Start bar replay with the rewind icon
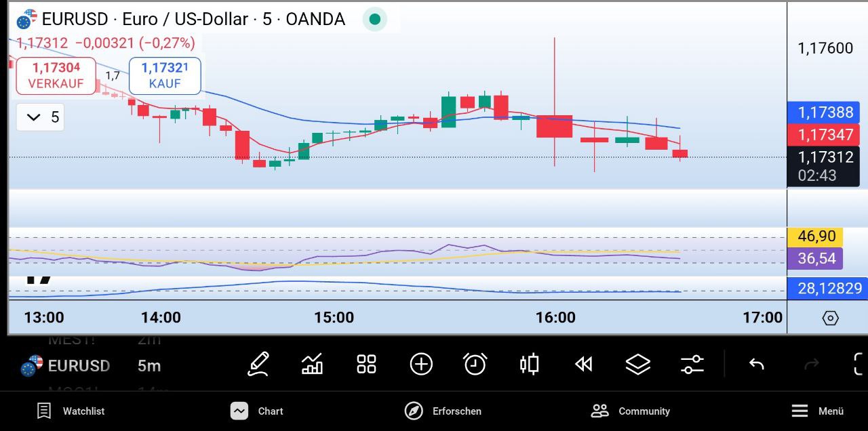Image resolution: width=868 pixels, height=431 pixels. coord(583,365)
